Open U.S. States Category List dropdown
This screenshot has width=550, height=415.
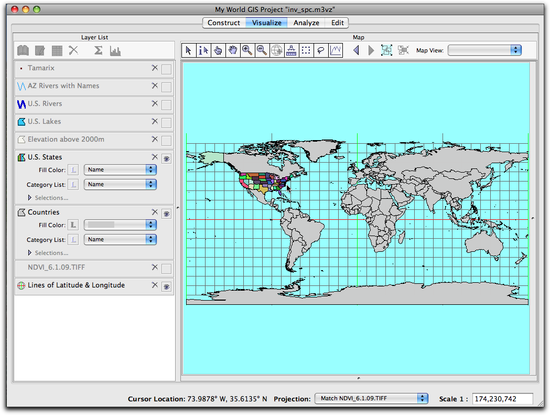(120, 184)
